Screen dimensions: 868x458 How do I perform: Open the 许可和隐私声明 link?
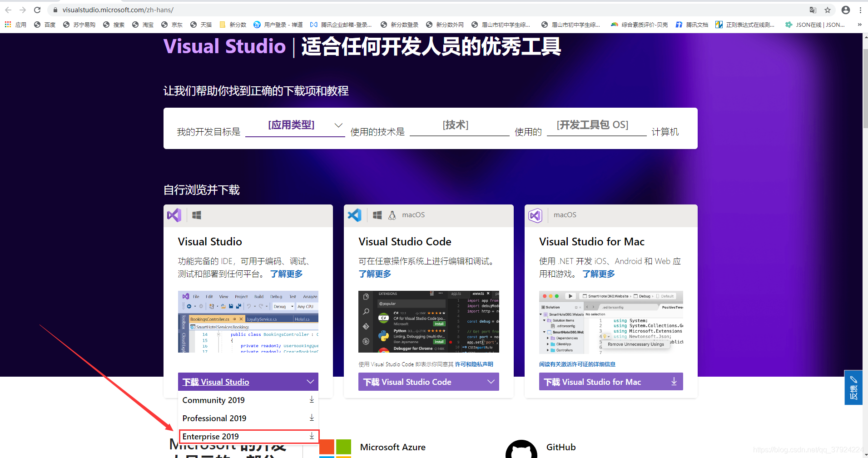click(474, 364)
